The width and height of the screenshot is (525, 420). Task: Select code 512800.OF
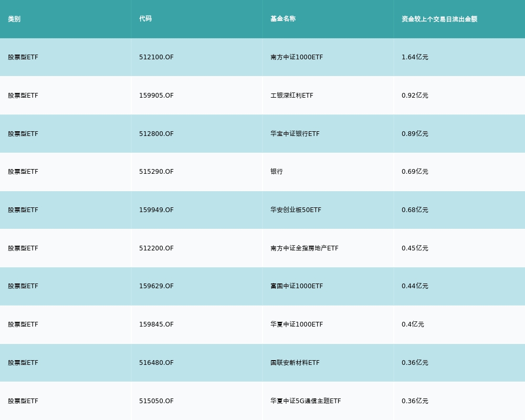click(x=156, y=134)
